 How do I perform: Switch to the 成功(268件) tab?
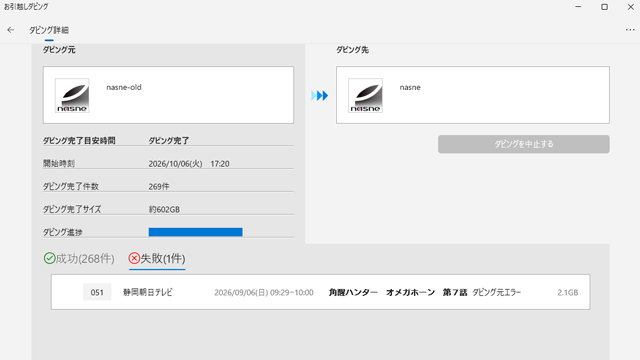pos(79,258)
